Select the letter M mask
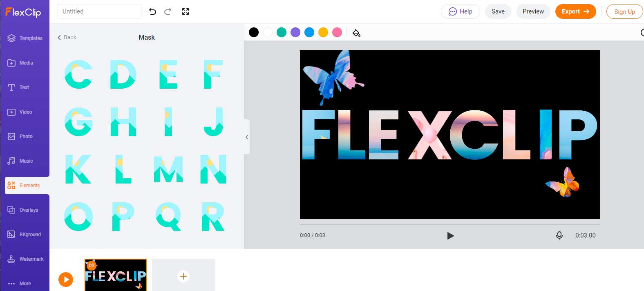Image resolution: width=644 pixels, height=291 pixels. tap(168, 169)
